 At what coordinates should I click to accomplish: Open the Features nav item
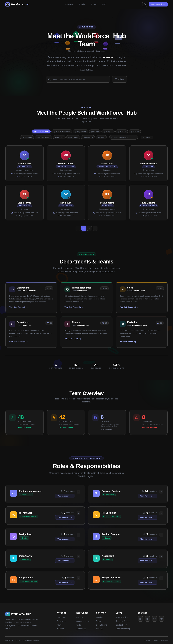(69, 4)
